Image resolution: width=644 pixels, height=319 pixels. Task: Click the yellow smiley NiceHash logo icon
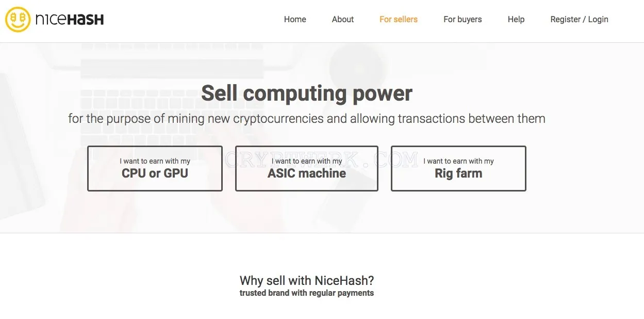[18, 20]
